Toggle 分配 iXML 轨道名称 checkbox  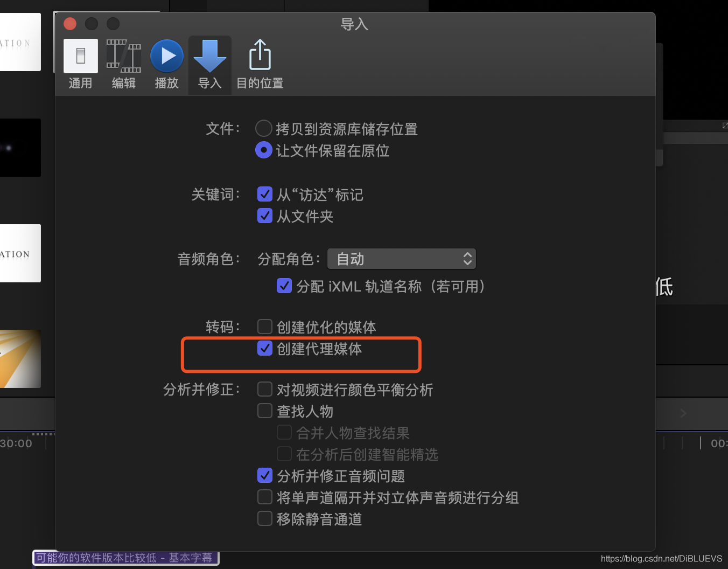coord(284,286)
